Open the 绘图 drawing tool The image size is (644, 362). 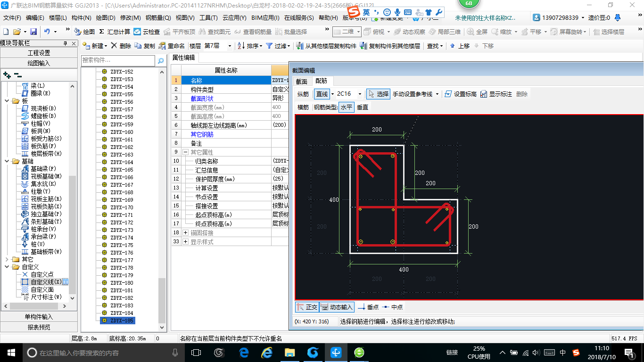click(x=84, y=32)
